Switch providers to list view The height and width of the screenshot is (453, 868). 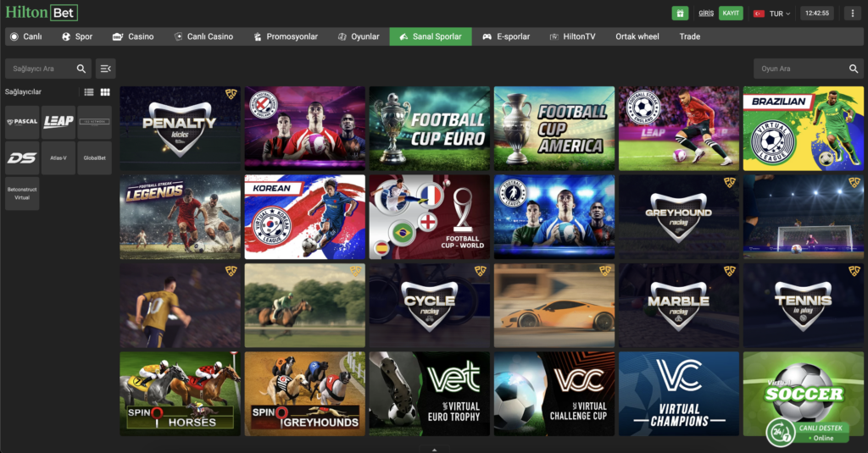89,92
